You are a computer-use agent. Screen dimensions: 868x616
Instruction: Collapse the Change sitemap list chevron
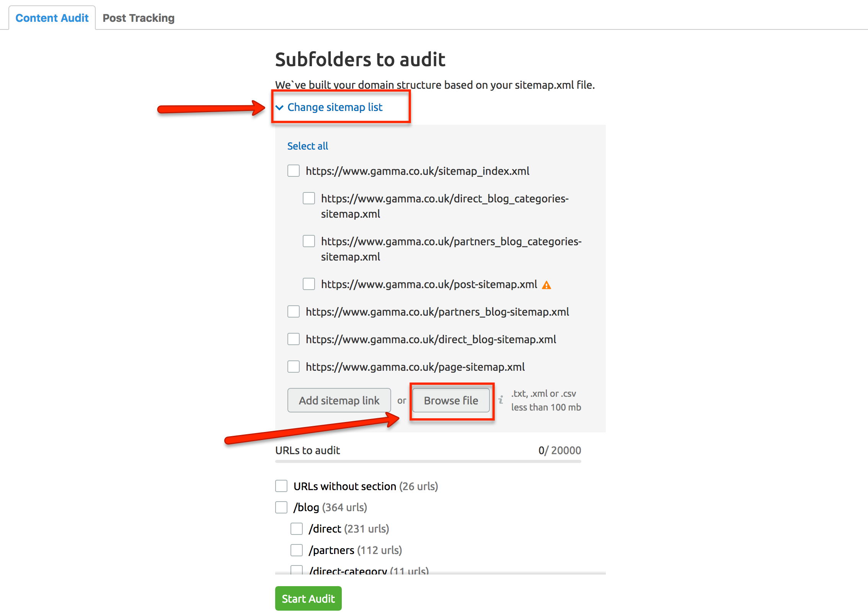point(280,108)
